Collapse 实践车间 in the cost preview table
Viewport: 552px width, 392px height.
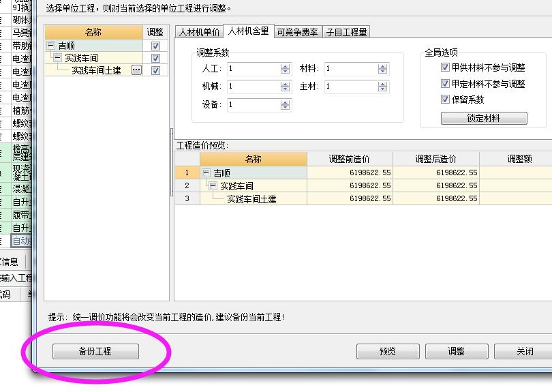click(213, 186)
